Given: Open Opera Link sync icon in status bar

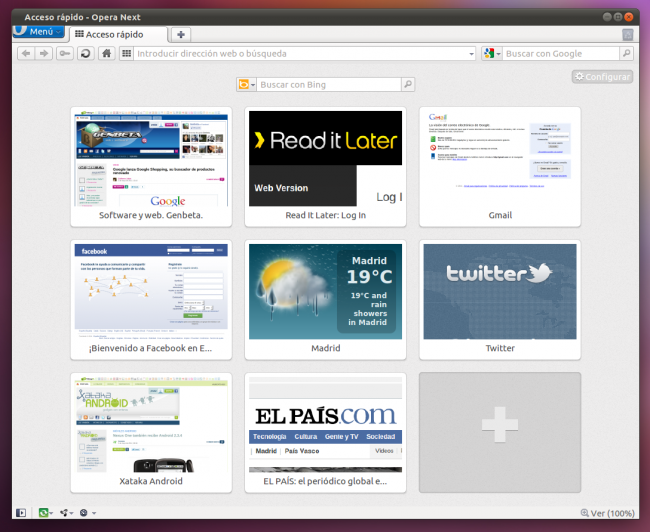Looking at the screenshot, I should 43,513.
